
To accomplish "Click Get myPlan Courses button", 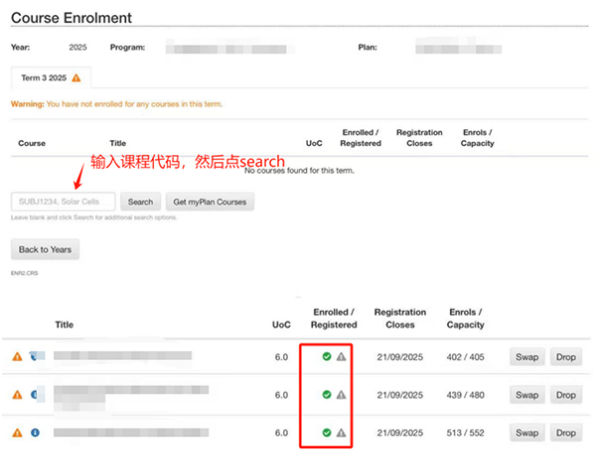I will (x=209, y=202).
